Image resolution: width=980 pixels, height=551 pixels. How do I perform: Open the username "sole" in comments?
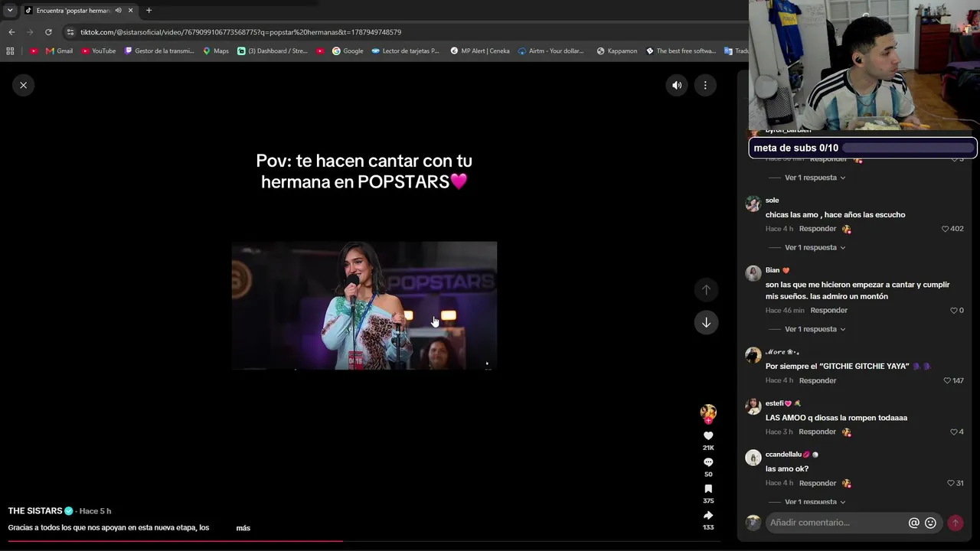tap(772, 201)
